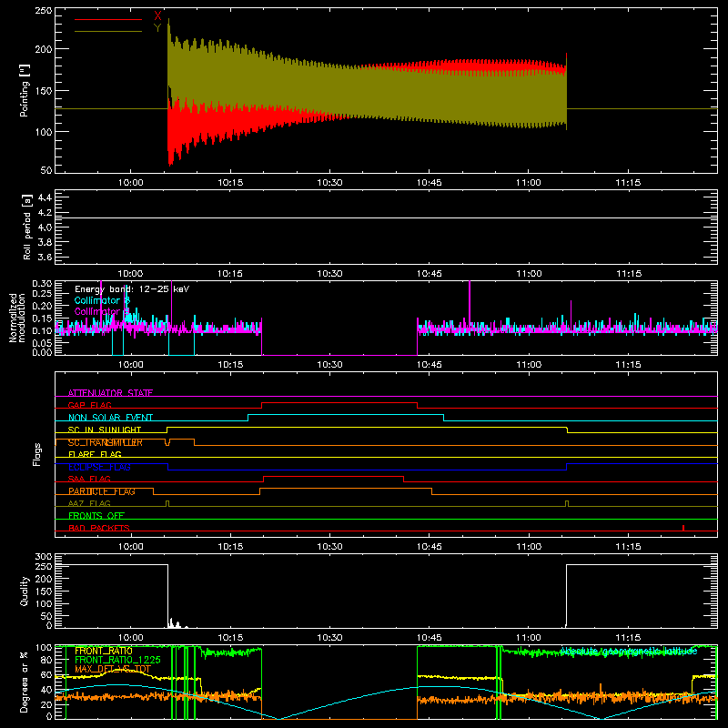Click the olive Y legend label
The height and width of the screenshot is (728, 728).
pos(157,28)
